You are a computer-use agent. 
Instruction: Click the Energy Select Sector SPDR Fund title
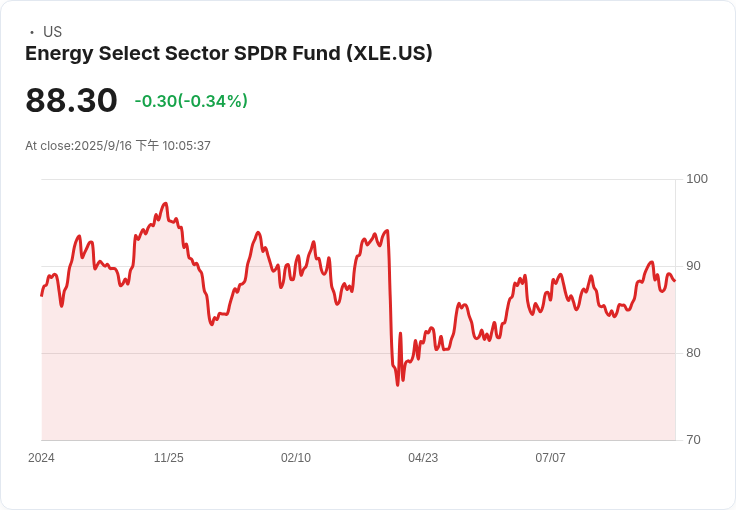(229, 53)
